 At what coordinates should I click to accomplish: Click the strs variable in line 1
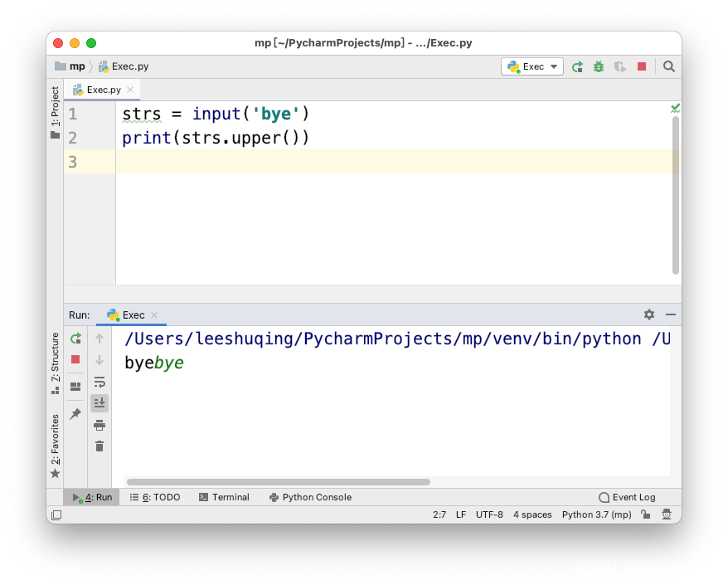(142, 114)
